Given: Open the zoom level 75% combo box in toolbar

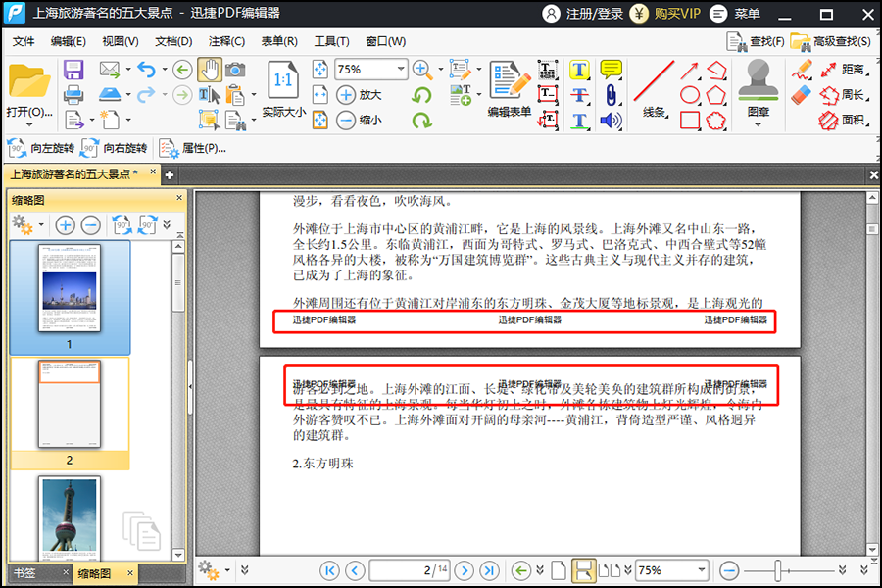Looking at the screenshot, I should click(370, 70).
